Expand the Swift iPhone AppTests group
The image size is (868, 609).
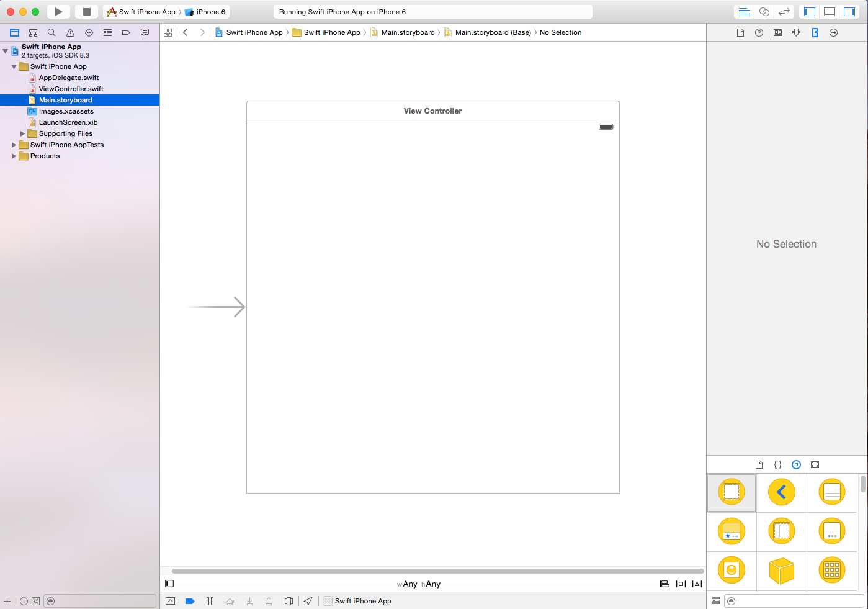(14, 145)
